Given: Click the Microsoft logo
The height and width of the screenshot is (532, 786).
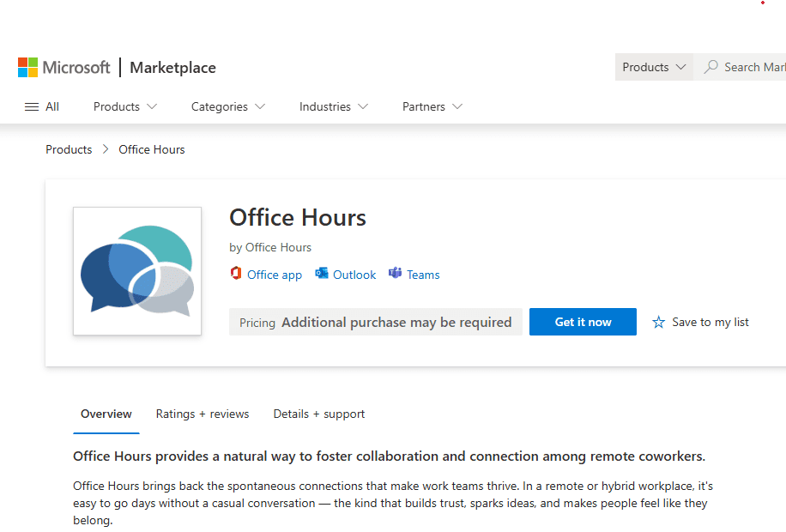Looking at the screenshot, I should (63, 67).
